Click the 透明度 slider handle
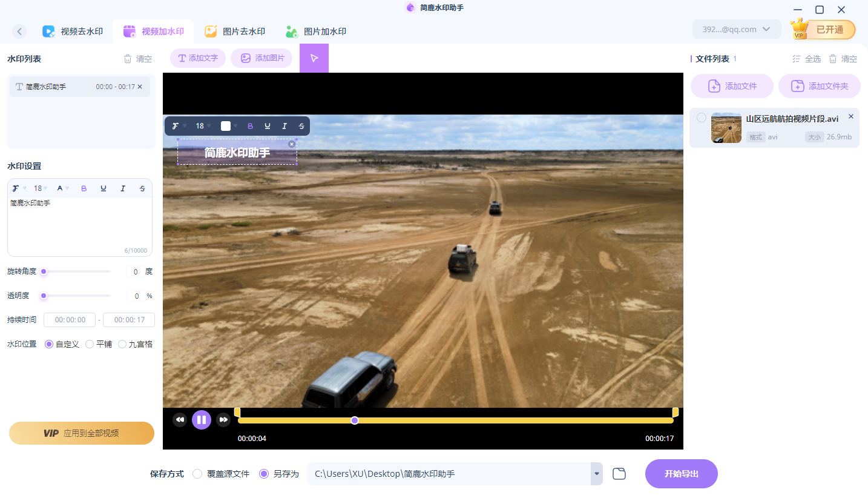This screenshot has height=498, width=868. pyautogui.click(x=44, y=296)
